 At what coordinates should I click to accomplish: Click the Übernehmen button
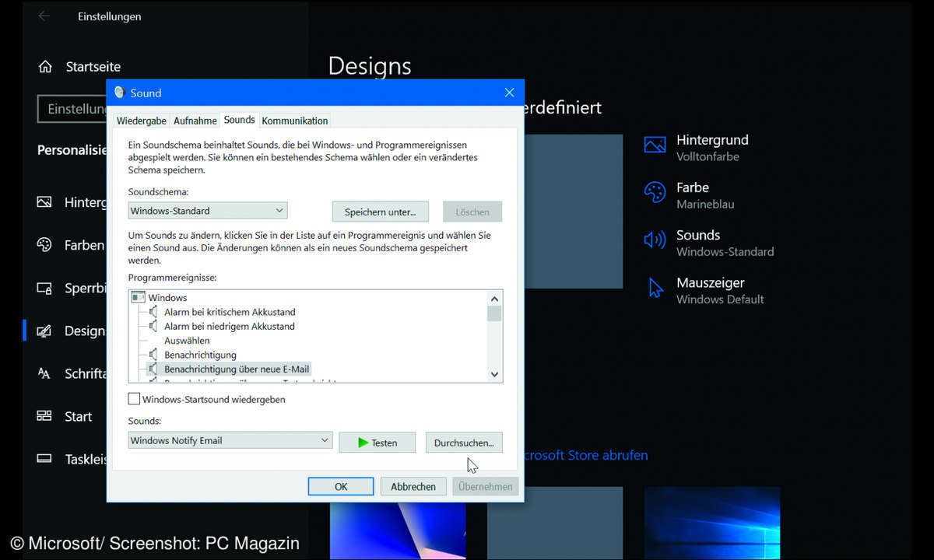pyautogui.click(x=485, y=486)
